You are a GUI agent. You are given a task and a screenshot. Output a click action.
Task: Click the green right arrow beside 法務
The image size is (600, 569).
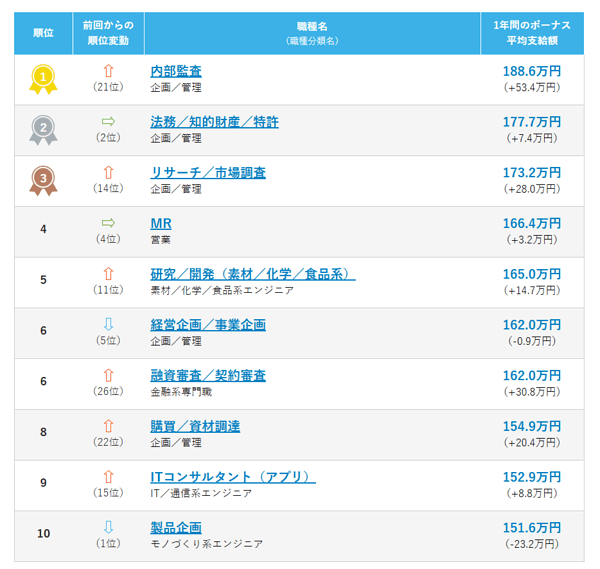click(109, 121)
